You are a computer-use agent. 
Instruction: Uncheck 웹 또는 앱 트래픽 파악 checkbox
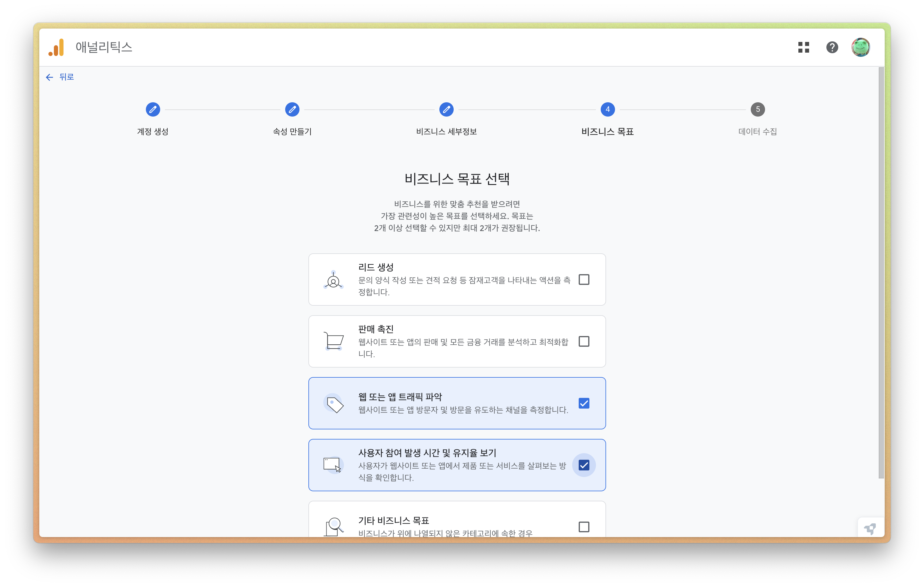pos(584,403)
